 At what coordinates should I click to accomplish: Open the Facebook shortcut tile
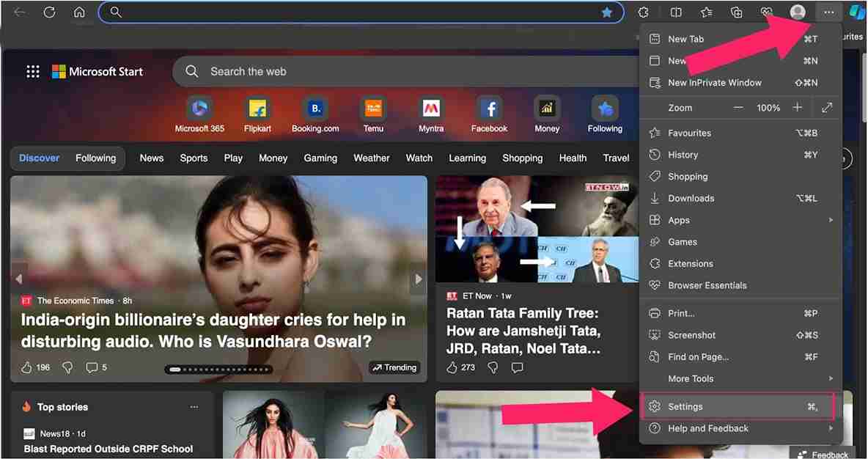click(490, 114)
